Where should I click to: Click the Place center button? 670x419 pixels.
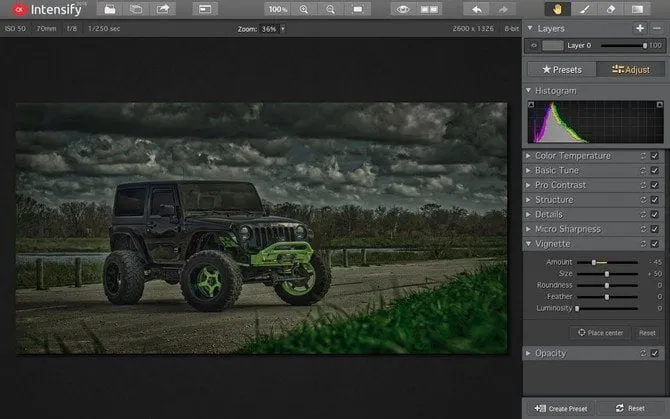[x=600, y=333]
